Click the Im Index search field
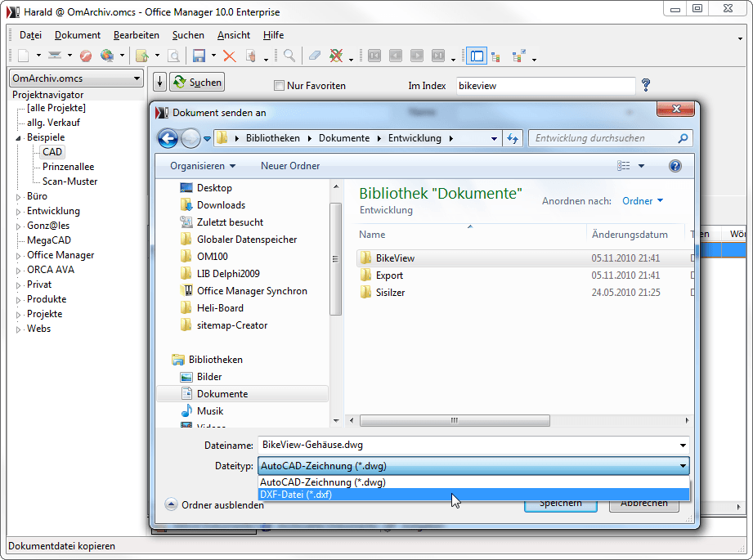 coord(545,86)
